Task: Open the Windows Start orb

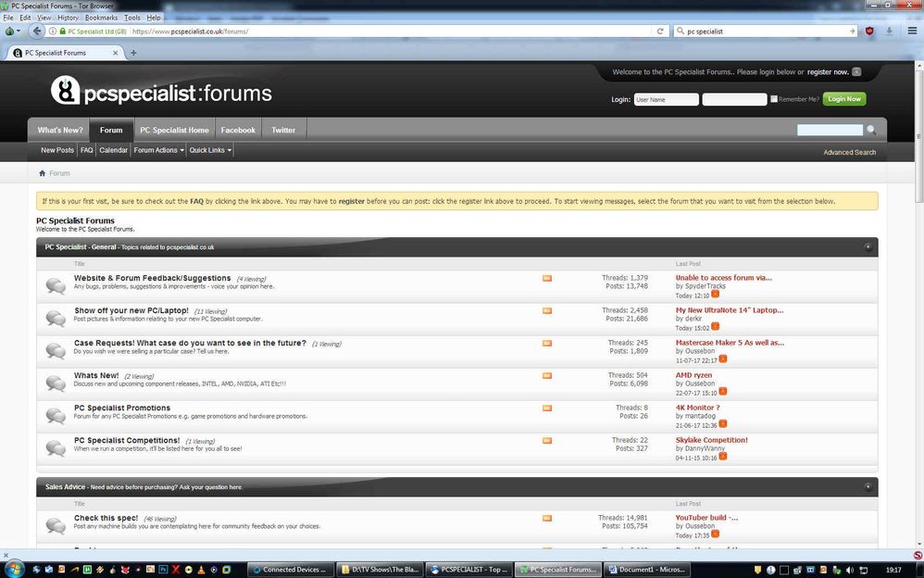Action: tap(13, 570)
